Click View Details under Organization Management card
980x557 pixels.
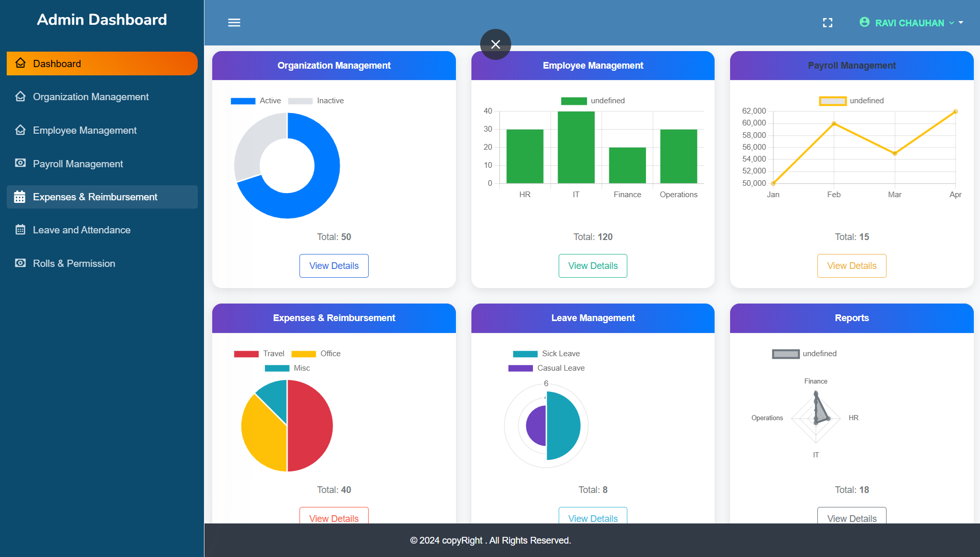[334, 266]
